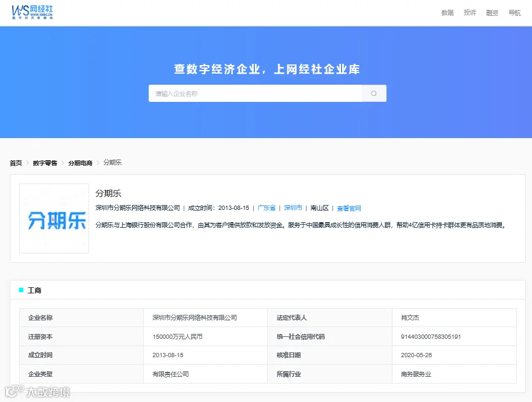Click the 商务服务业 value
This screenshot has height=402, width=532.
coord(416,374)
